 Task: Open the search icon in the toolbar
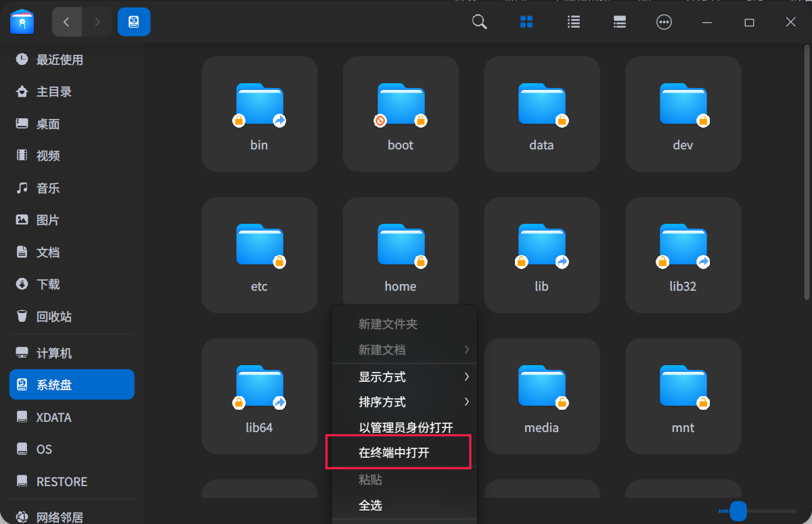479,22
